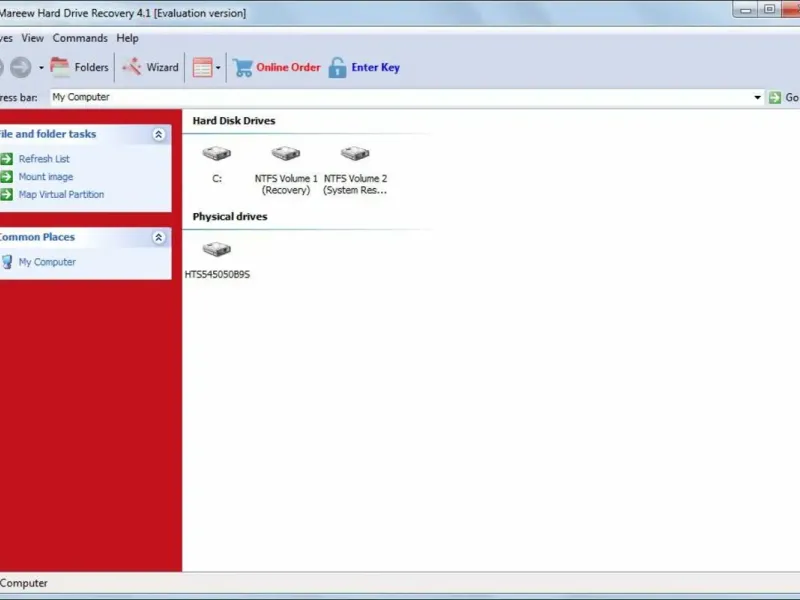Click the NTFS Volume 1 (Recovery) label
The width and height of the screenshot is (800, 600).
click(286, 184)
